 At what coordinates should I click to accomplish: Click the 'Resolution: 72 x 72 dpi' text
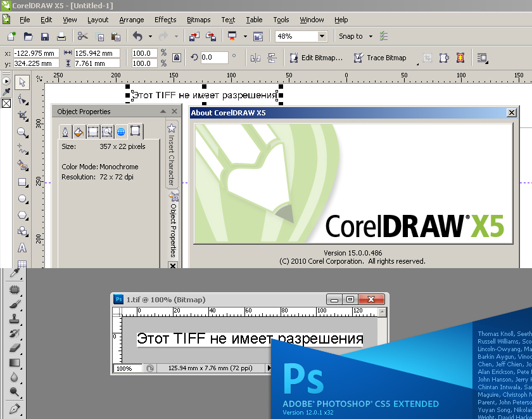[98, 177]
